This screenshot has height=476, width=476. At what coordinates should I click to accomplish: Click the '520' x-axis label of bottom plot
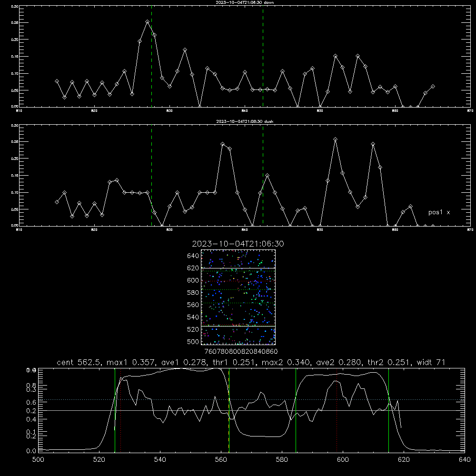[99, 460]
